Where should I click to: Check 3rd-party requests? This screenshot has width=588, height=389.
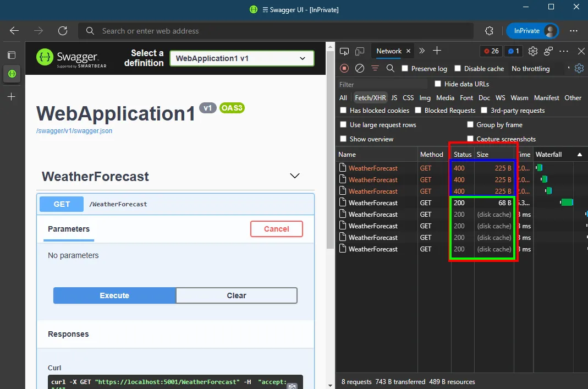click(x=484, y=110)
